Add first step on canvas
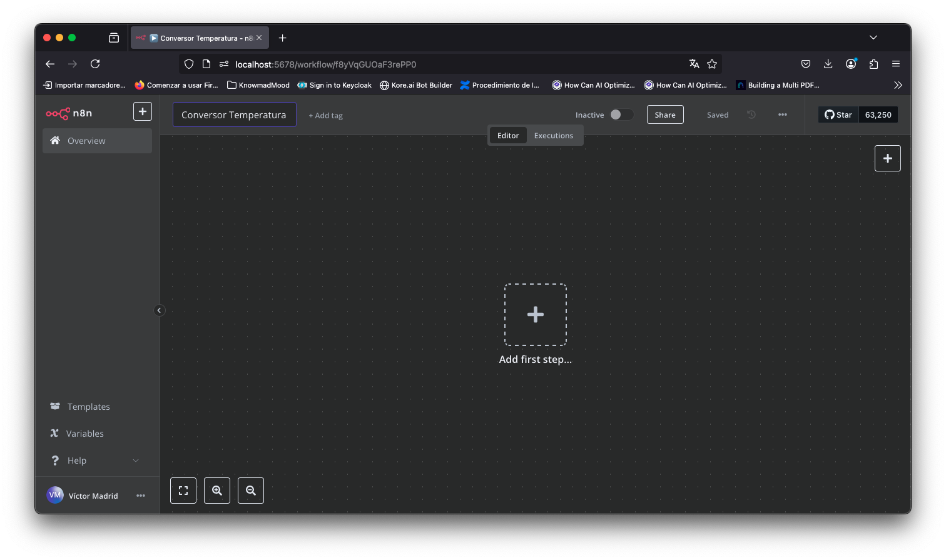The image size is (946, 560). coord(536,315)
